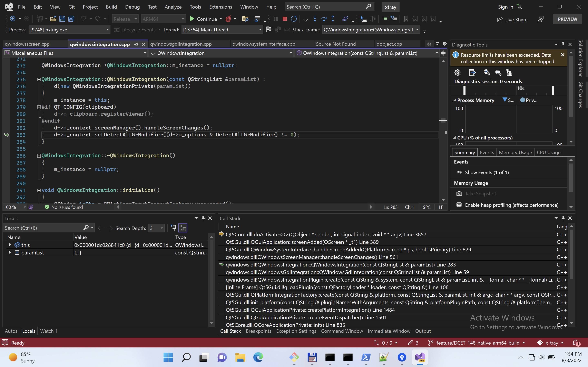Expand the 'this' local variable entry
This screenshot has height=367, width=588.
[9, 245]
